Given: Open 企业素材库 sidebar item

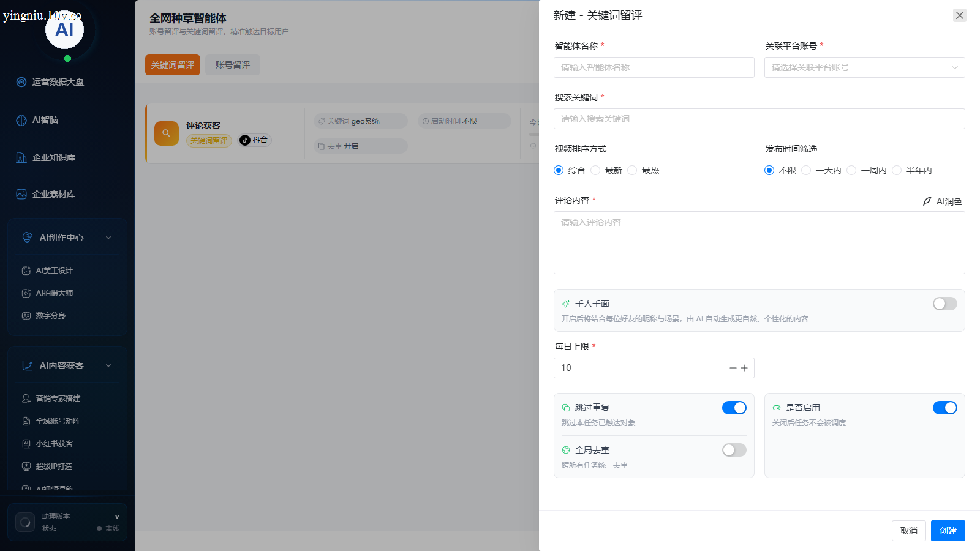Looking at the screenshot, I should pyautogui.click(x=54, y=194).
